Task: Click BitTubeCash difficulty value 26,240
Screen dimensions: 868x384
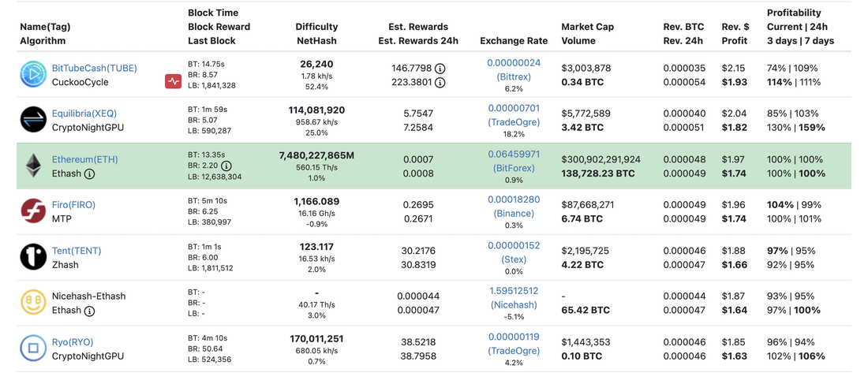Action: (316, 64)
